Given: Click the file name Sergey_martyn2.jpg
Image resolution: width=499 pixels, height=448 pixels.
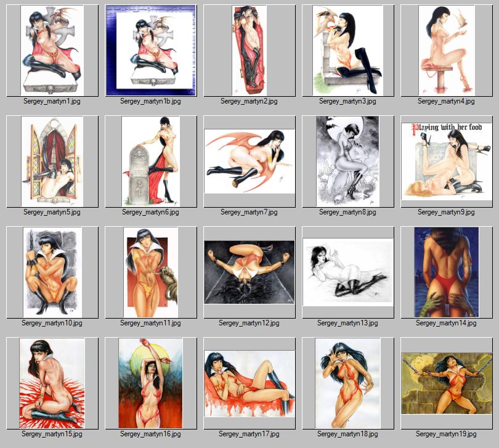Looking at the screenshot, I should [x=249, y=101].
